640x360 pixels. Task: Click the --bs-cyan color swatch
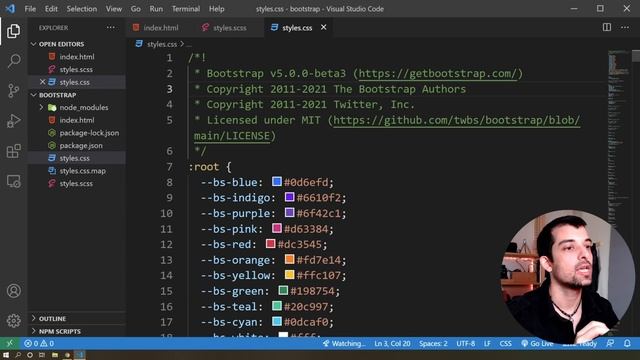[x=277, y=321]
